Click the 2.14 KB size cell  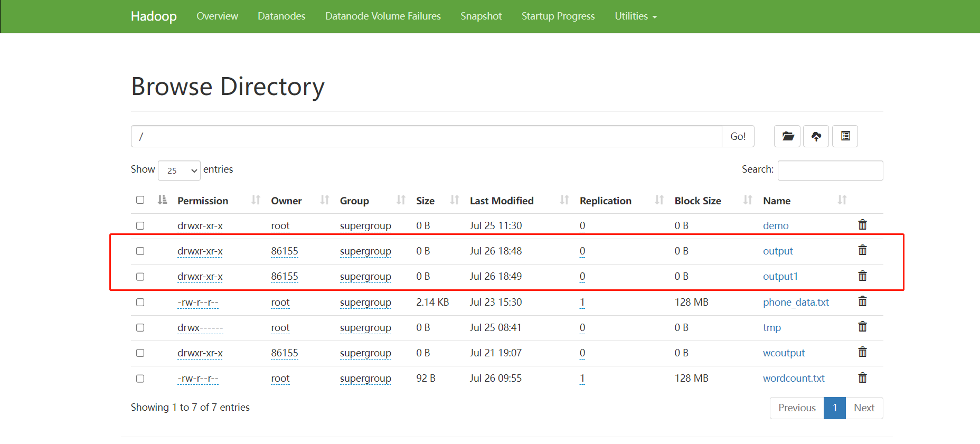pyautogui.click(x=432, y=302)
